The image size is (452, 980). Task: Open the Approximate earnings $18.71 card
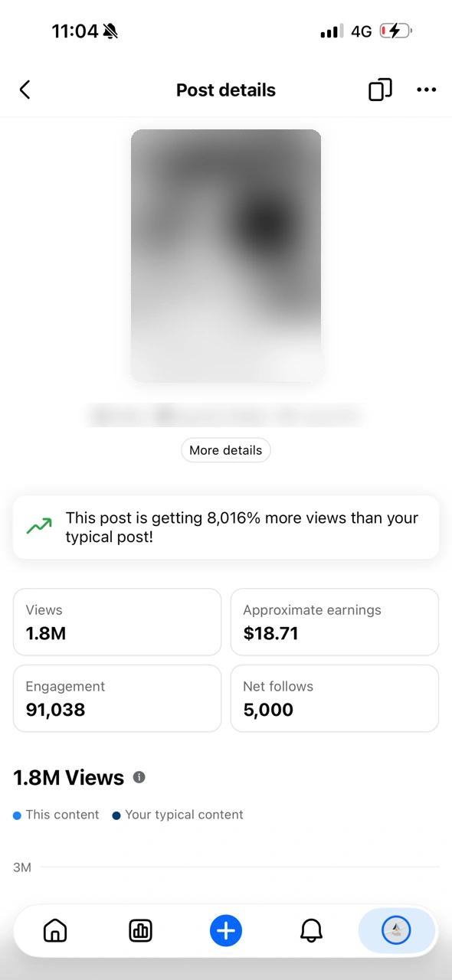[335, 622]
